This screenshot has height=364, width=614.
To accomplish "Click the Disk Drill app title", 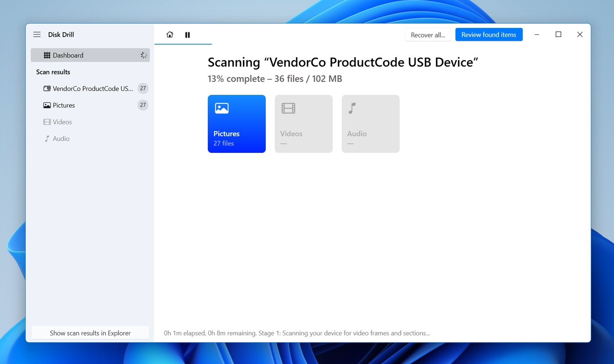I will pyautogui.click(x=61, y=35).
